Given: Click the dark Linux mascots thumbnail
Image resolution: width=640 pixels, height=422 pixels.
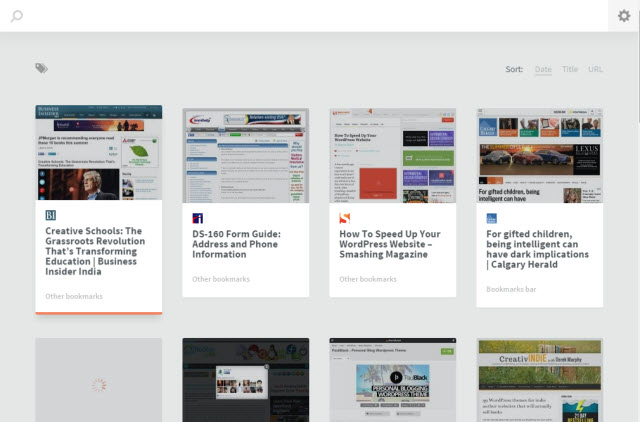Looking at the screenshot, I should pyautogui.click(x=246, y=380).
